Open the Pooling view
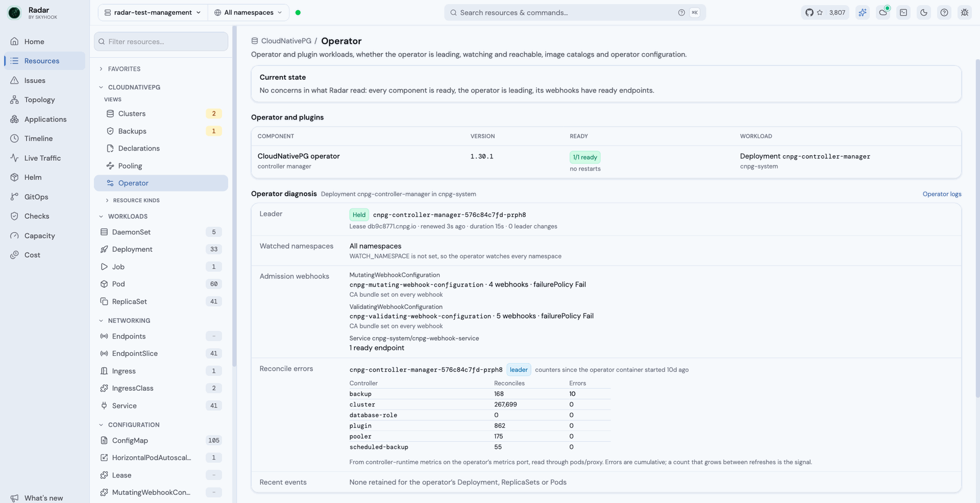The width and height of the screenshot is (980, 503). [x=161, y=166]
